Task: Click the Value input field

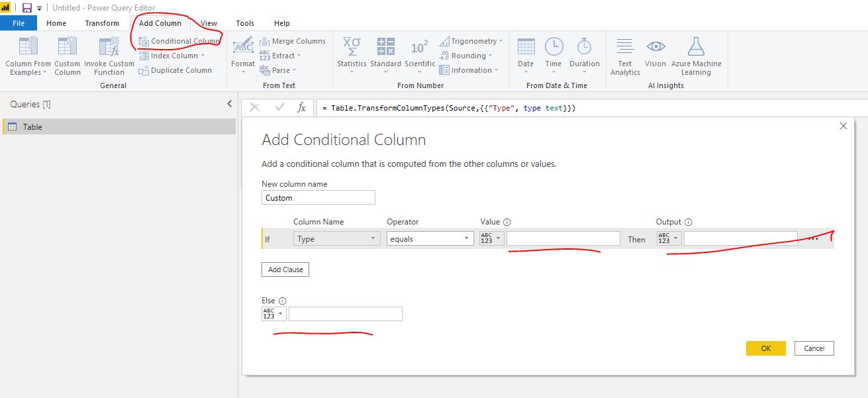Action: (x=563, y=238)
